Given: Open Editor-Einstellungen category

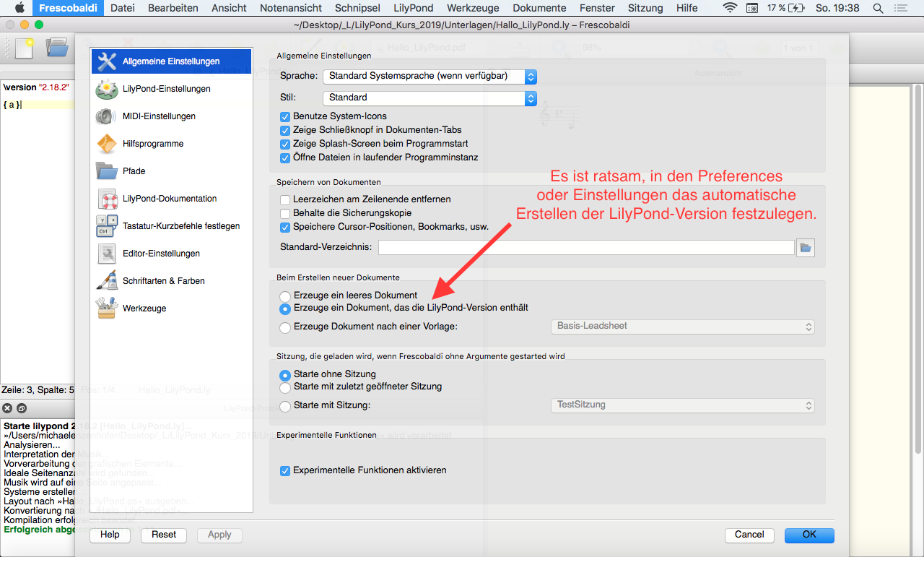Looking at the screenshot, I should (171, 254).
